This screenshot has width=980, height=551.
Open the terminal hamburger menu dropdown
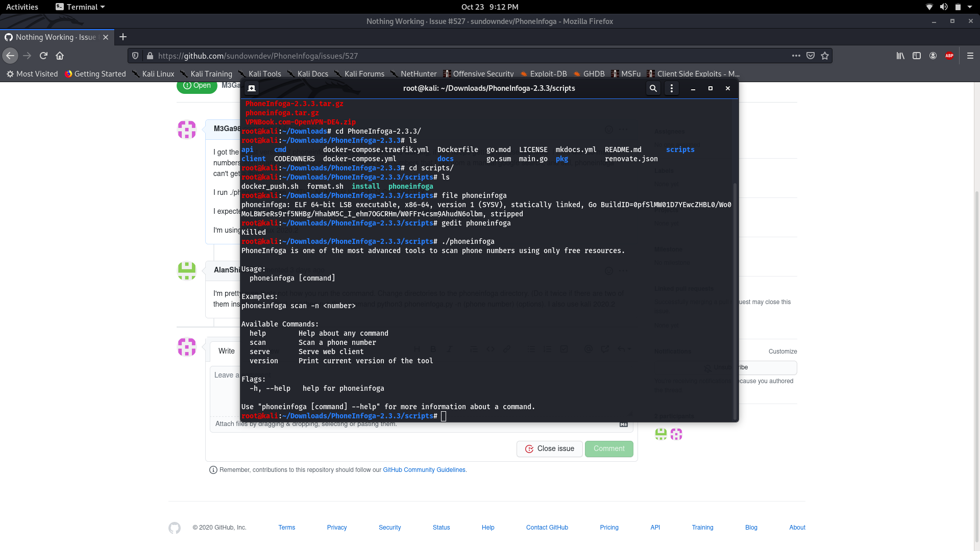[671, 88]
